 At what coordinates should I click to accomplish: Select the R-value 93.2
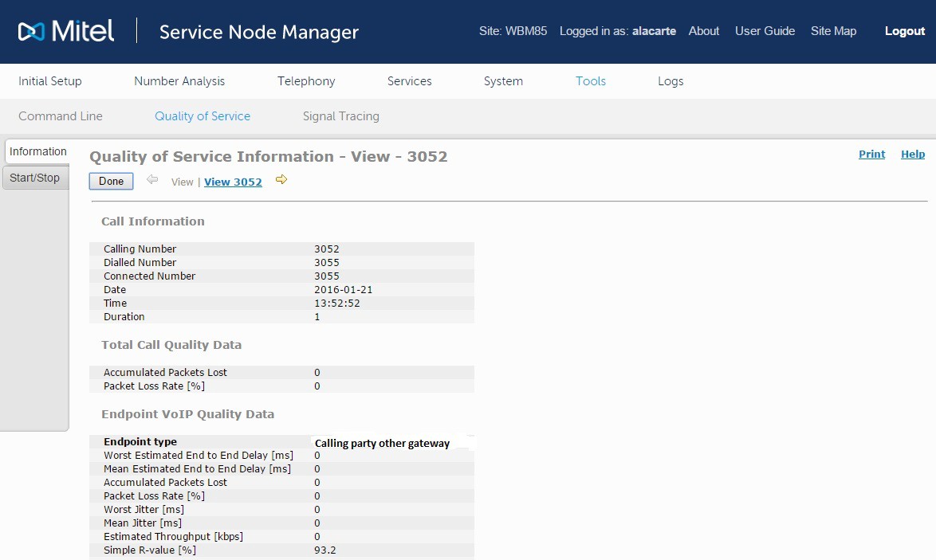point(324,550)
